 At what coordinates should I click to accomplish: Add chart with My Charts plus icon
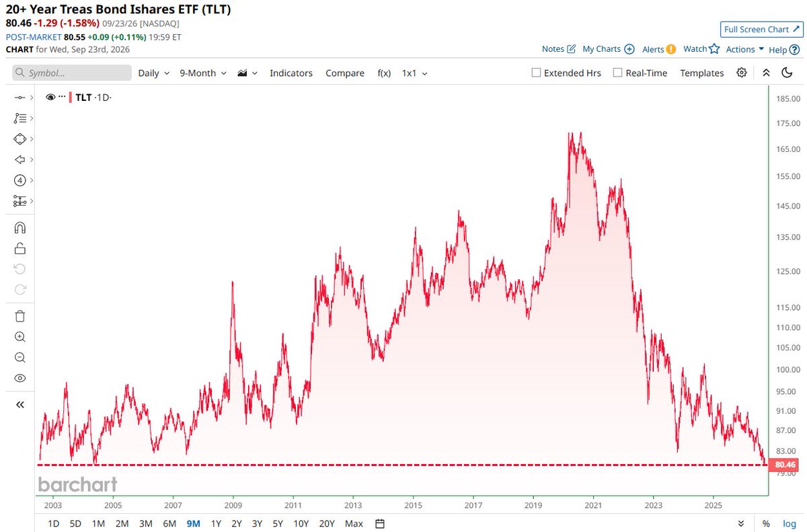point(629,49)
